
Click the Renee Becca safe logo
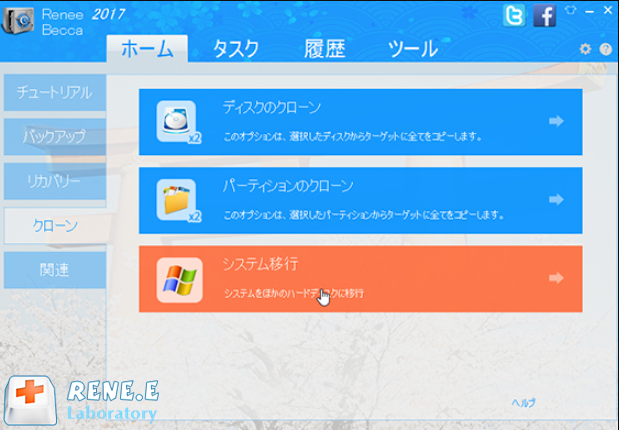[17, 20]
